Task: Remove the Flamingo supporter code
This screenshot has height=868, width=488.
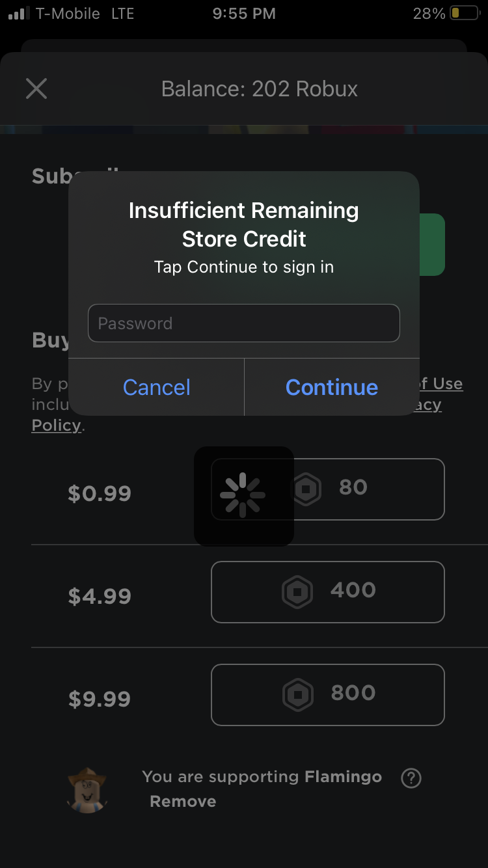Action: [x=183, y=802]
